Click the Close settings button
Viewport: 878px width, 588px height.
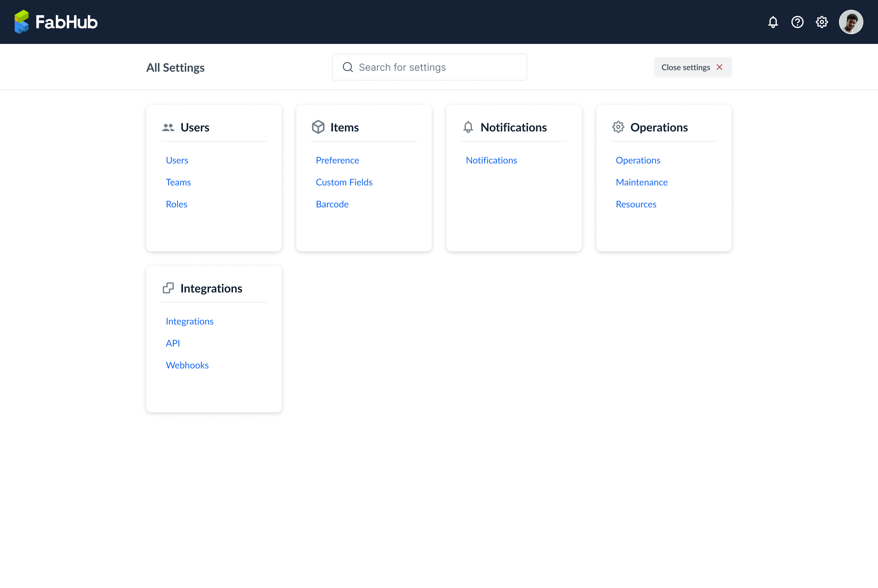point(692,67)
